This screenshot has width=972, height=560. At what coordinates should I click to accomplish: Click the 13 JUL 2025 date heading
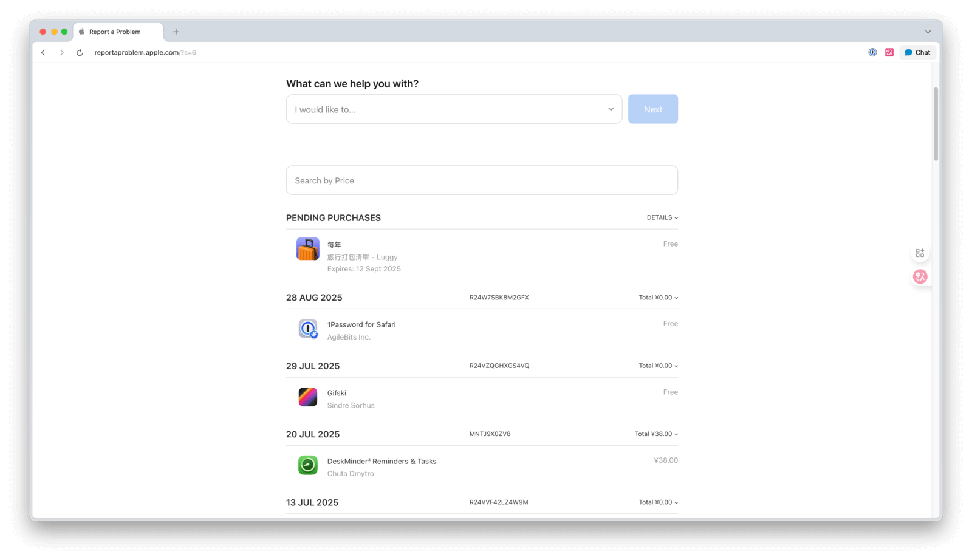click(312, 503)
